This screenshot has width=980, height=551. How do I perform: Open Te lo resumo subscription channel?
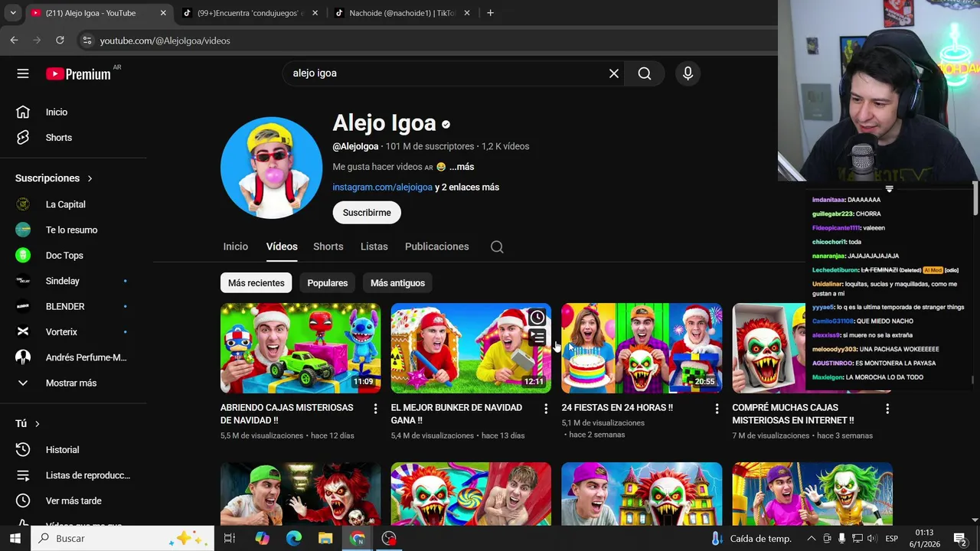click(73, 230)
